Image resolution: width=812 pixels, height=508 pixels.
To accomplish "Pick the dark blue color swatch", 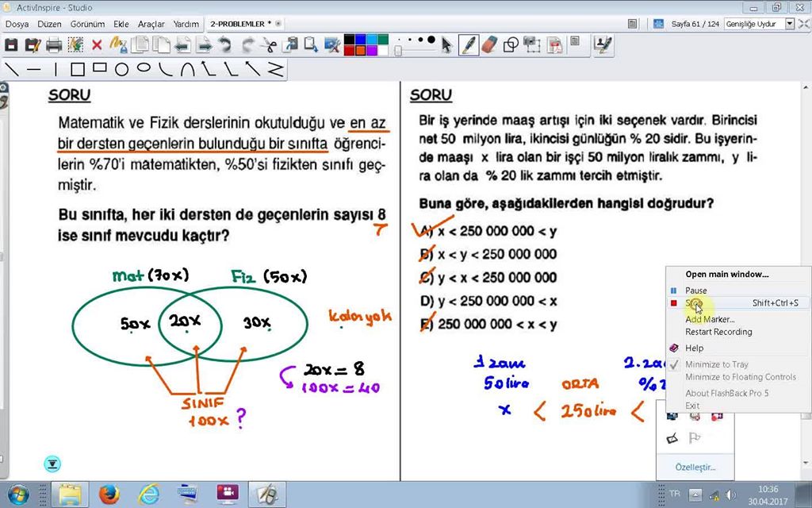I will (361, 40).
